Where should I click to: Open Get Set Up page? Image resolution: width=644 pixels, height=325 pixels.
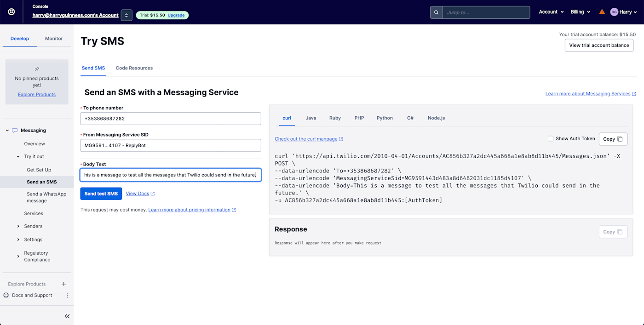coord(39,170)
